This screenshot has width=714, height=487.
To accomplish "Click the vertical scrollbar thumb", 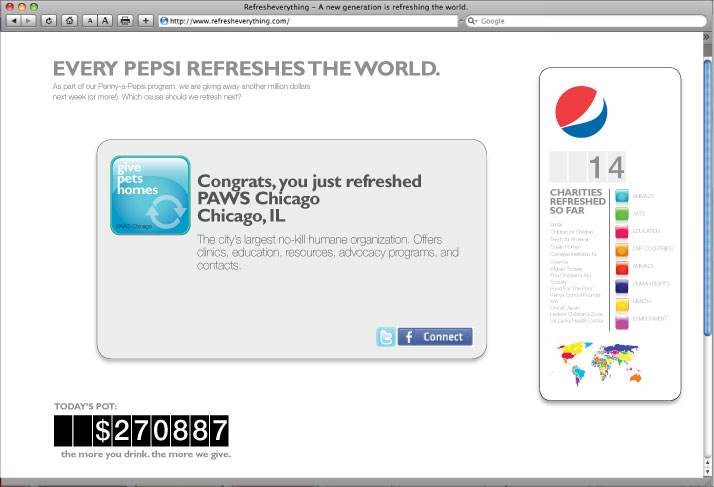I will pyautogui.click(x=707, y=197).
